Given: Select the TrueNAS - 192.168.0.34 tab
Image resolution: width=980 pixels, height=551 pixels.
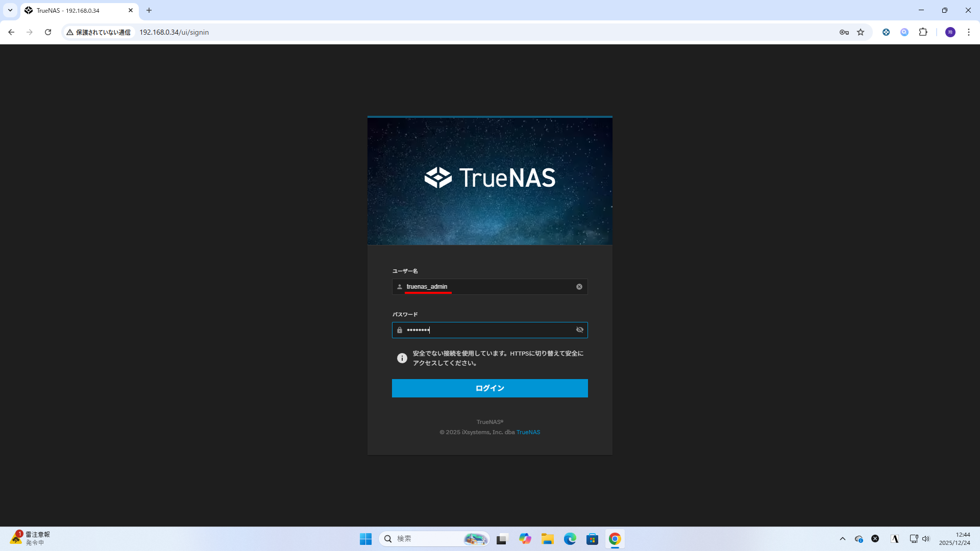Looking at the screenshot, I should coord(77,10).
